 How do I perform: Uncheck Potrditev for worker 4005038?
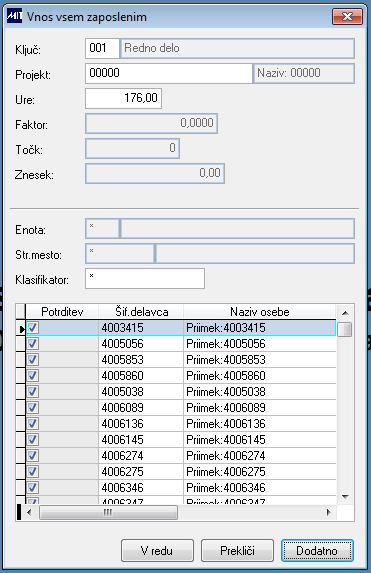pos(33,392)
